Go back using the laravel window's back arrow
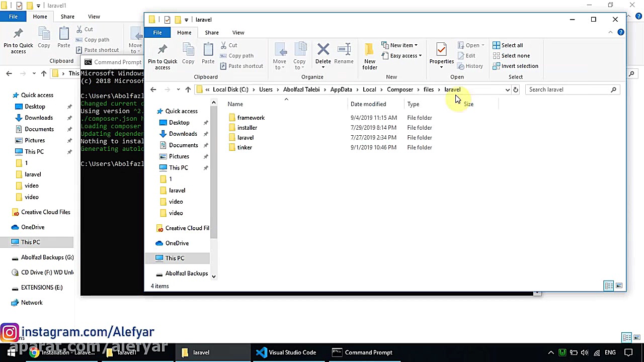 point(153,89)
